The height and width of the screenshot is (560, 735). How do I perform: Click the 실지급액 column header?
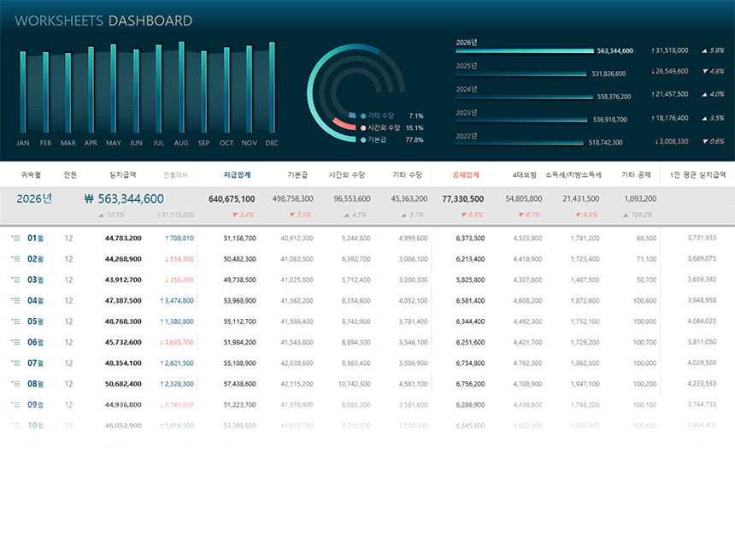click(122, 174)
